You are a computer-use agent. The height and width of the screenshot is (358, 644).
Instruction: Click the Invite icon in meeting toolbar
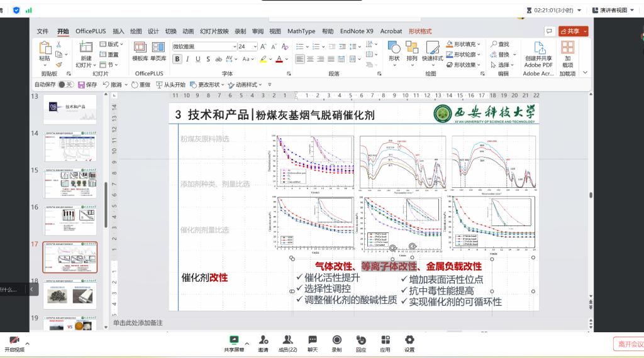263,340
